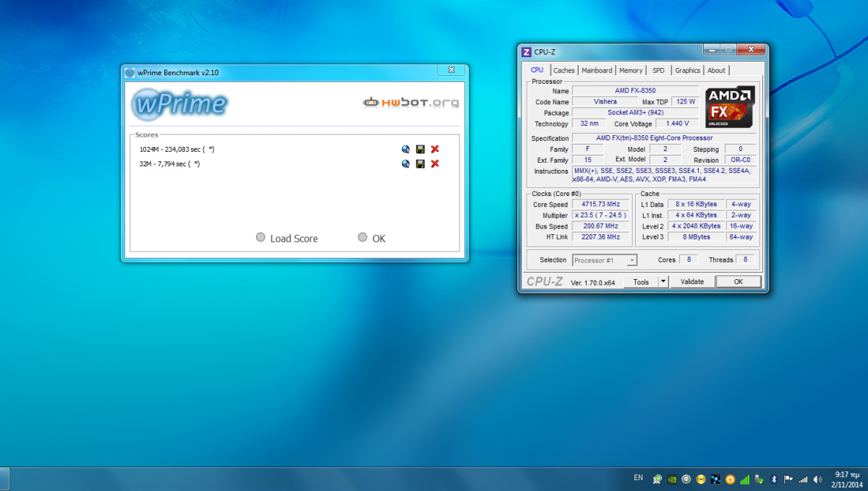Click the 125 W Max TDP value
Viewport: 868px width, 491px height.
pos(685,102)
